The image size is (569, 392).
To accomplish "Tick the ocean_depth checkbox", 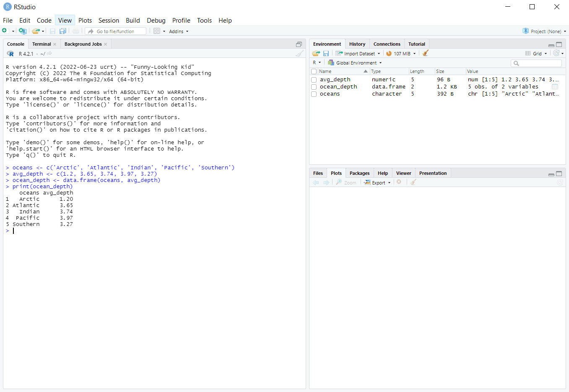I will [x=314, y=87].
